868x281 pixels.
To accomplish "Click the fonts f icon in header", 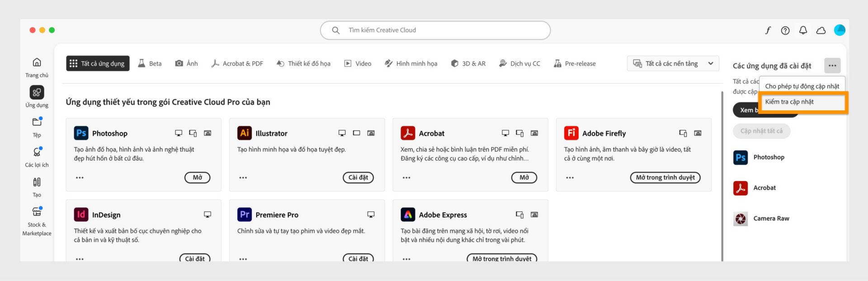I will [x=768, y=30].
